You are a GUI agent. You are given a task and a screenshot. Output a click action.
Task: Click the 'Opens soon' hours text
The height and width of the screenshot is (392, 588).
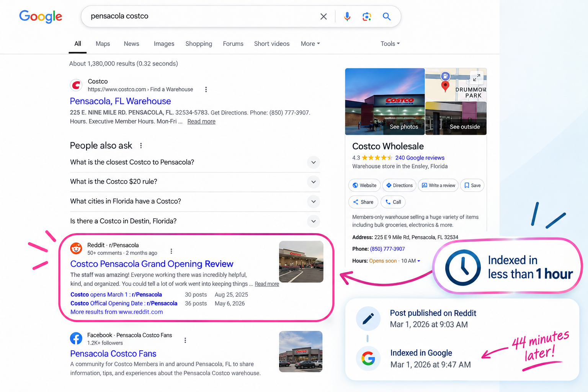tap(383, 261)
